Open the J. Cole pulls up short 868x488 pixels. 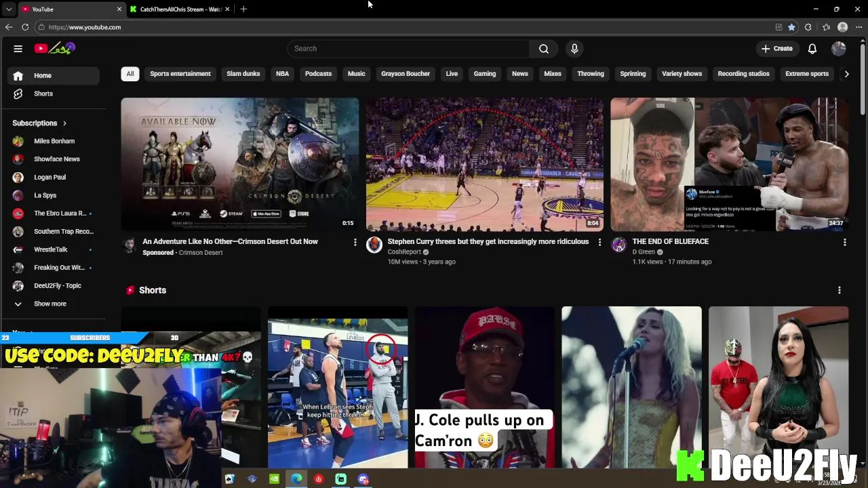484,388
